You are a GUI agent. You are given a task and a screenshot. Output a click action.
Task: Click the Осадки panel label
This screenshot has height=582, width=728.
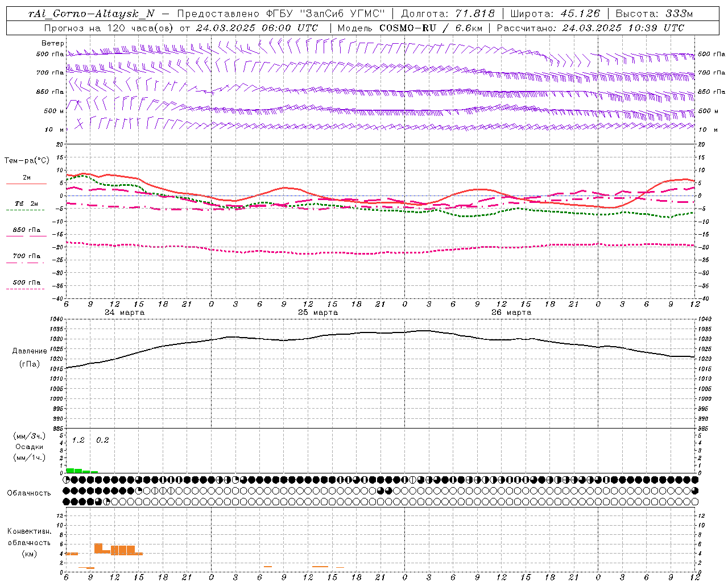tap(30, 447)
